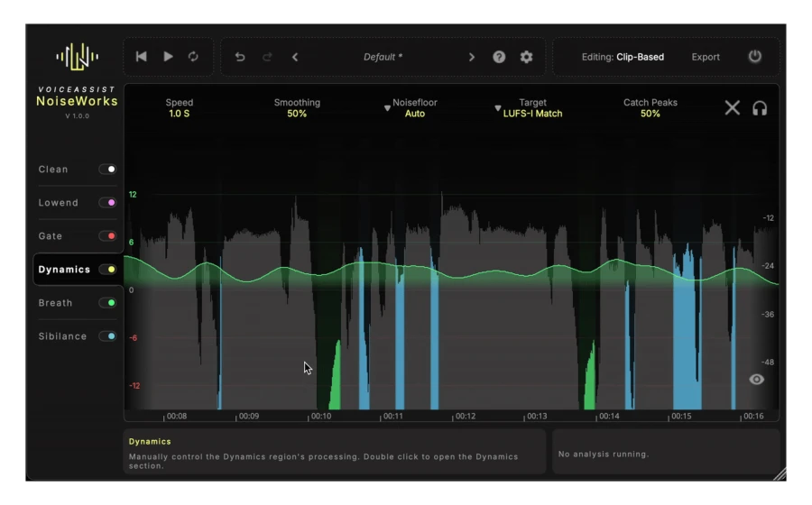Select the Sibilance section
The width and height of the screenshot is (812, 505).
coord(62,336)
